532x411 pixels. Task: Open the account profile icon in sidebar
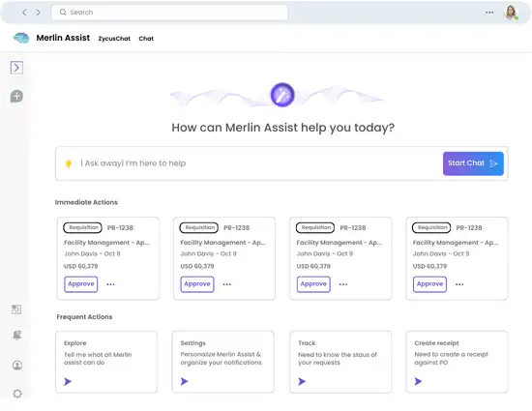(x=17, y=365)
